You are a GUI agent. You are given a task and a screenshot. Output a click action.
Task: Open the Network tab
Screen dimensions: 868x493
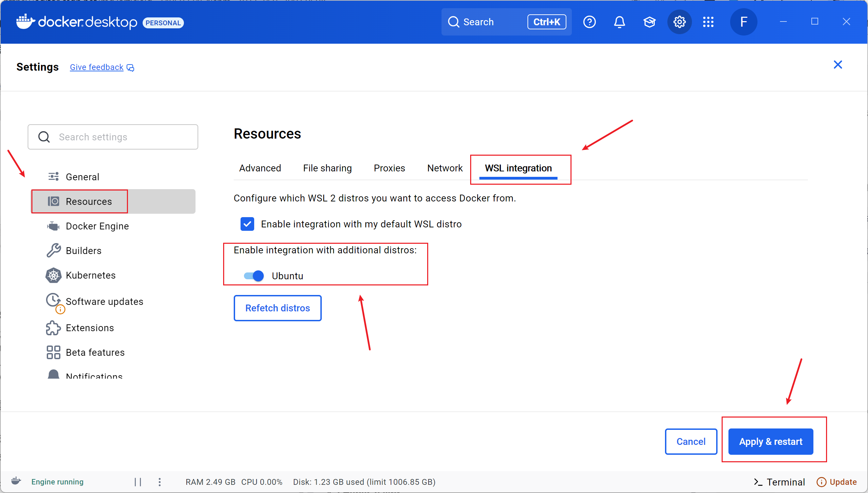click(445, 168)
